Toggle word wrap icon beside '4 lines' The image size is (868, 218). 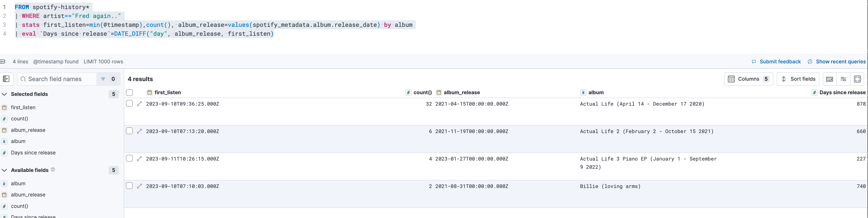(x=3, y=62)
